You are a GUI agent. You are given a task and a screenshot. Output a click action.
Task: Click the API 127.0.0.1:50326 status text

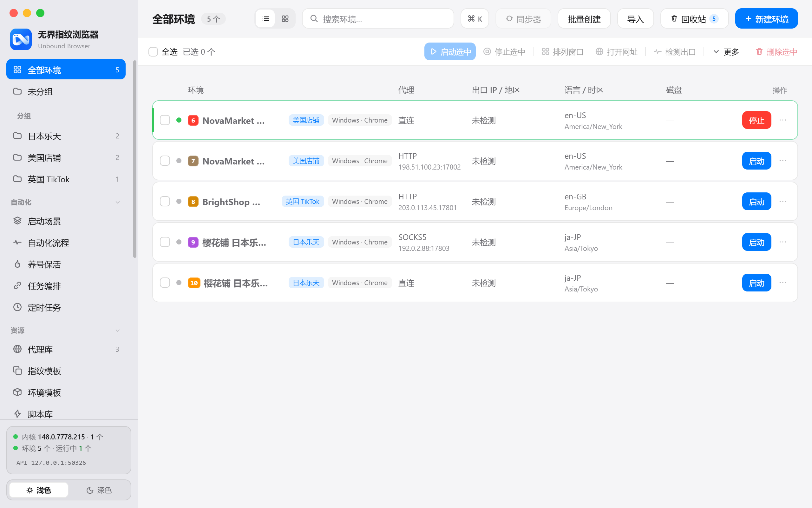pos(51,463)
